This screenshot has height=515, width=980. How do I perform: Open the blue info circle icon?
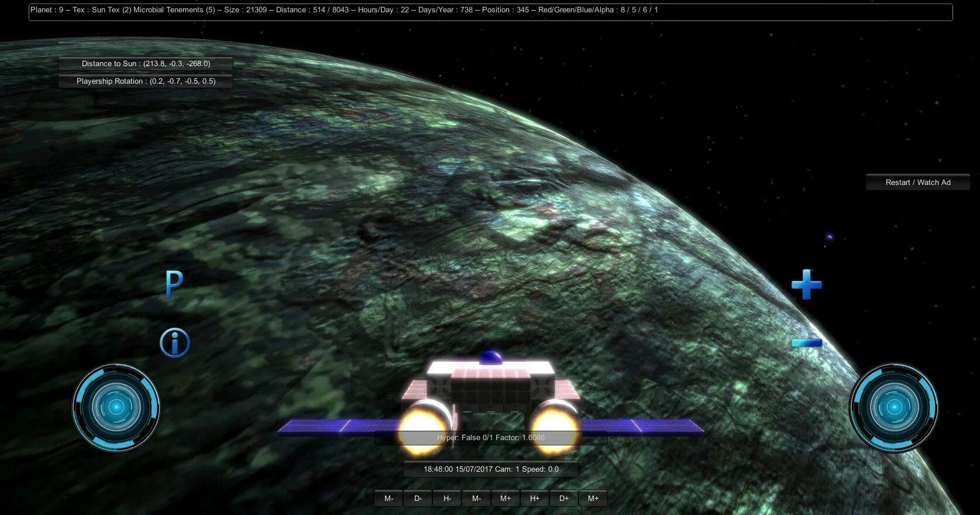(x=174, y=343)
